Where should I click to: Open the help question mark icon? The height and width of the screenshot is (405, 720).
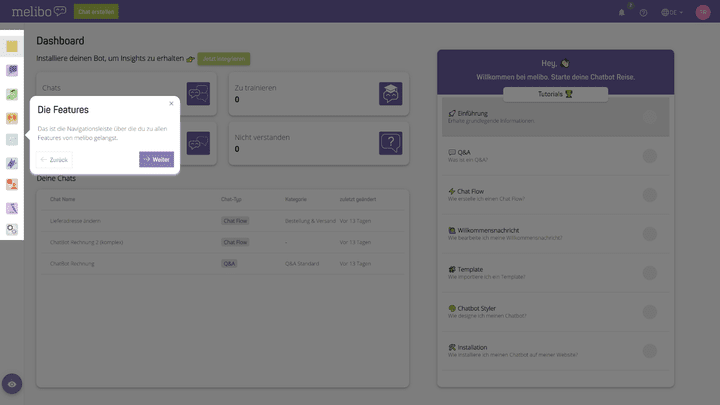click(x=643, y=12)
